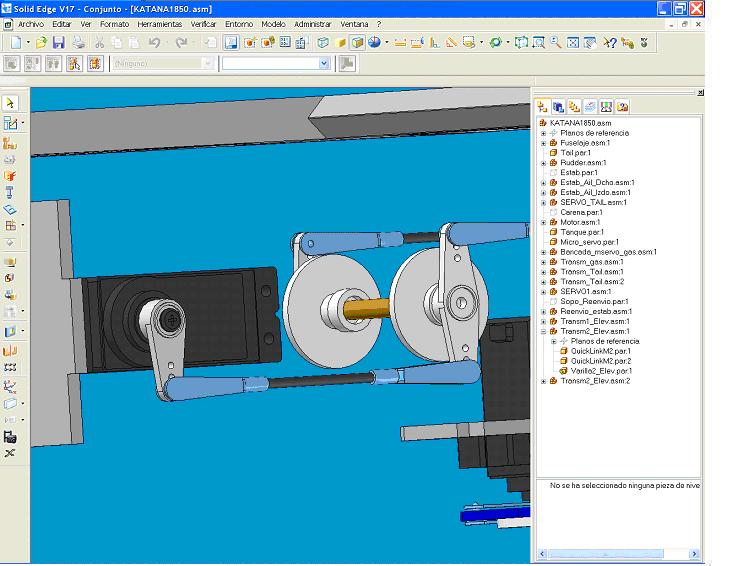The height and width of the screenshot is (566, 735).
Task: Expand the Motor.asm:1 tree node
Action: 544,222
